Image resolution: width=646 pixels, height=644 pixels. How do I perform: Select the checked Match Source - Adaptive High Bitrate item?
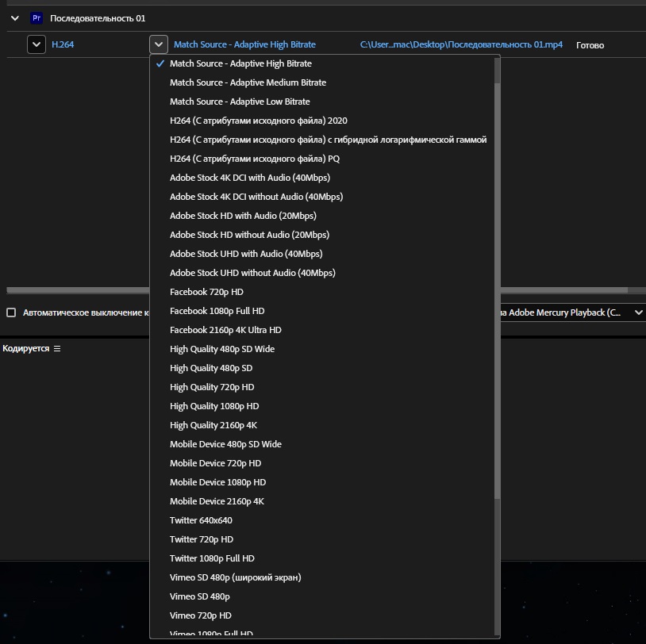tap(240, 63)
